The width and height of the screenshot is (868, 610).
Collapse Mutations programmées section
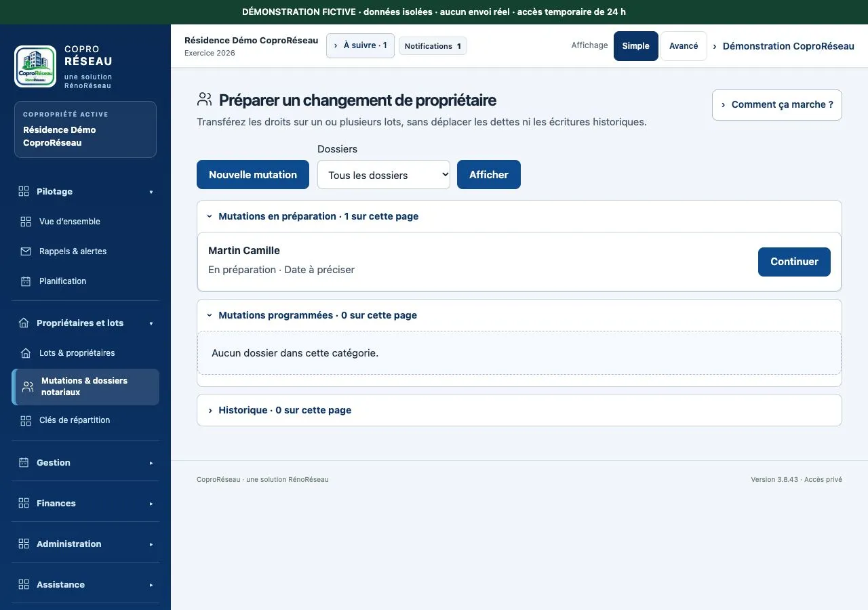coord(519,315)
